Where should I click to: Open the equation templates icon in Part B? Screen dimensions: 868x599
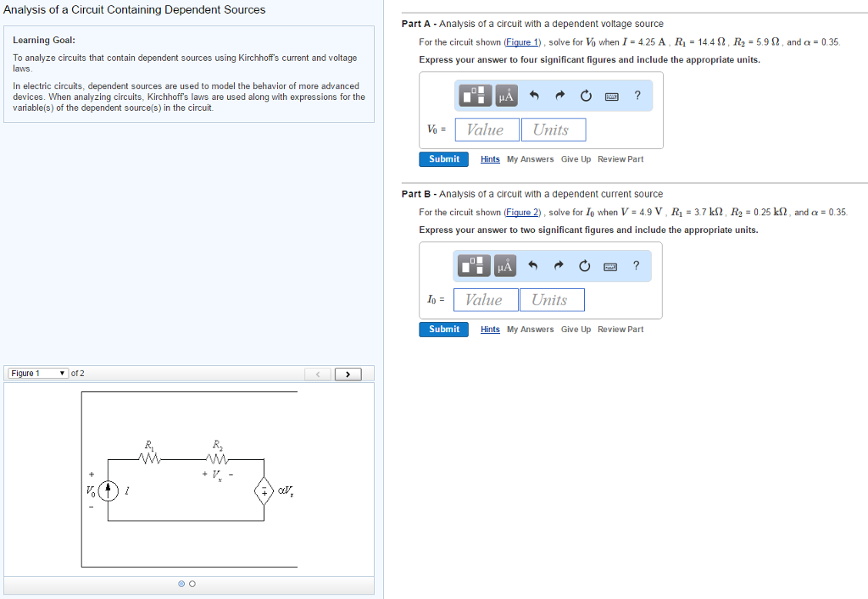click(x=472, y=265)
